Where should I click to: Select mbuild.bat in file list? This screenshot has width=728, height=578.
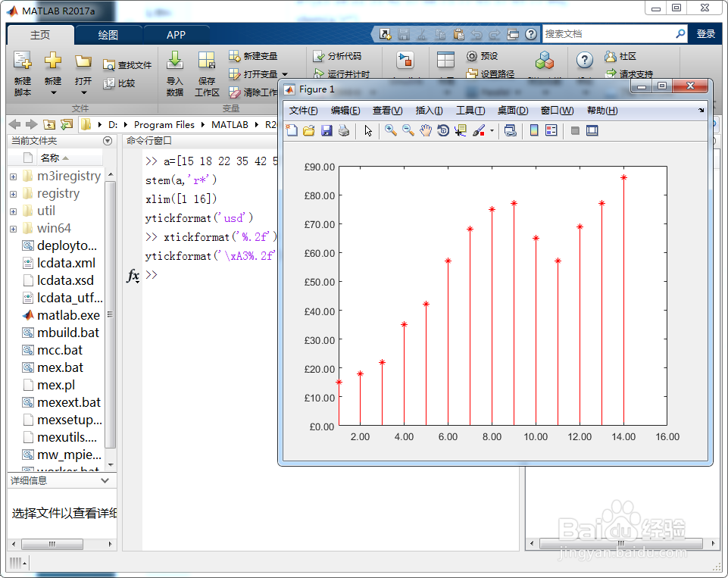(x=62, y=333)
